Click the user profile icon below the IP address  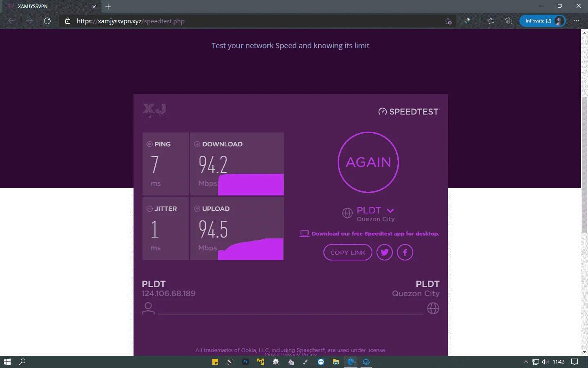(148, 308)
